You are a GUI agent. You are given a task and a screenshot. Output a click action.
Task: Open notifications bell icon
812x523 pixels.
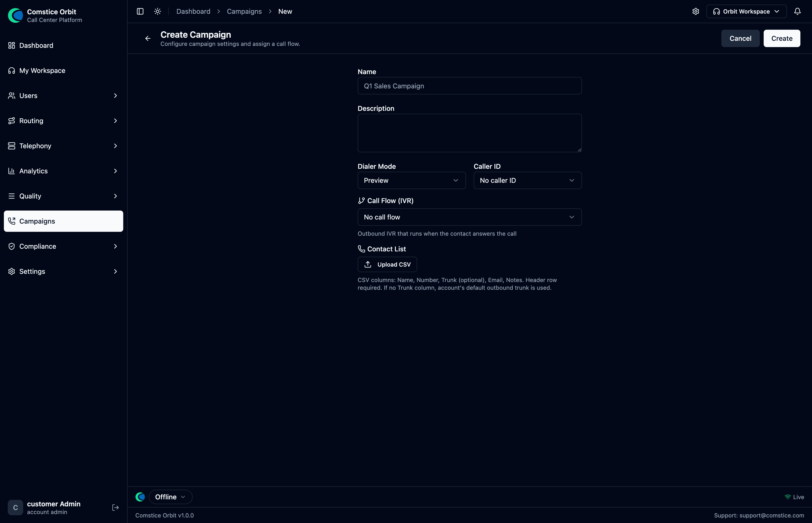[797, 12]
